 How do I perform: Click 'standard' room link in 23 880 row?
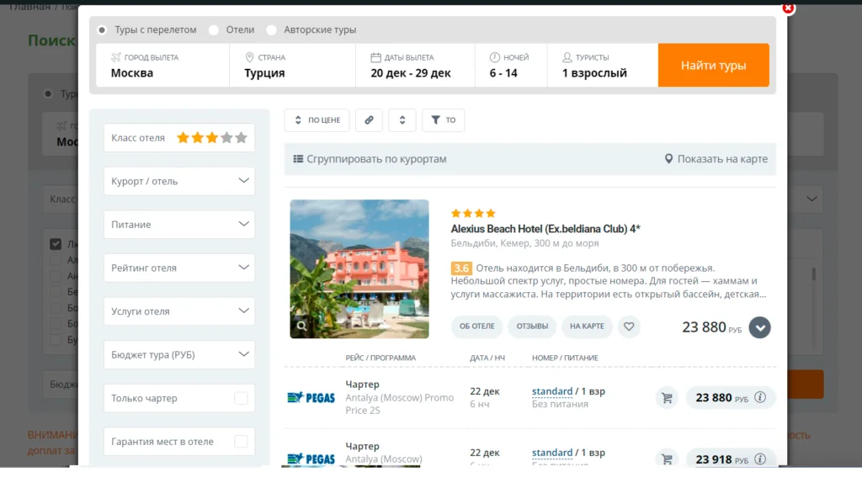552,391
